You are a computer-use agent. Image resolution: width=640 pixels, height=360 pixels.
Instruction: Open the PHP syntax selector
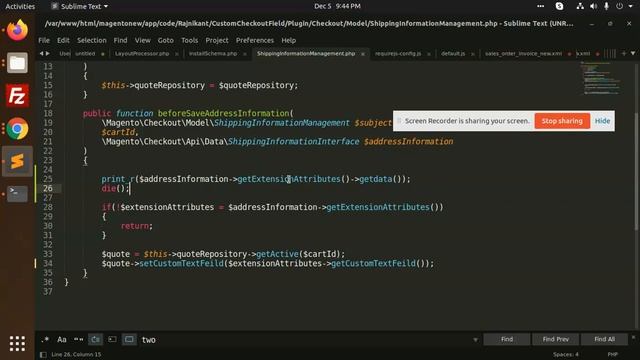click(x=612, y=354)
